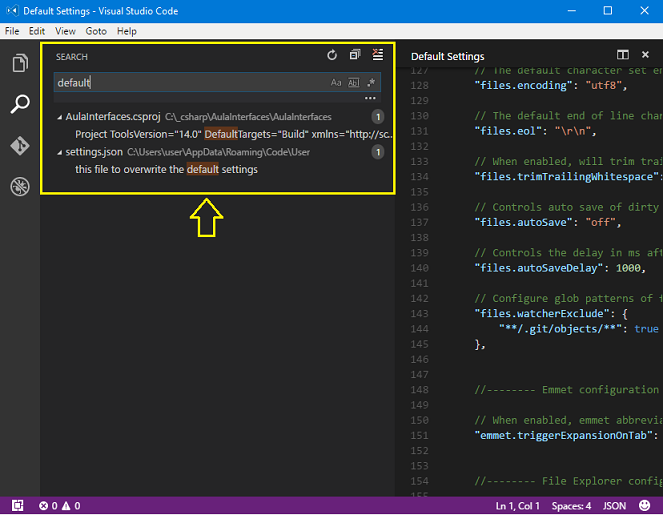Click the "files.encoding" setting line
This screenshot has width=663, height=515.
coord(550,85)
